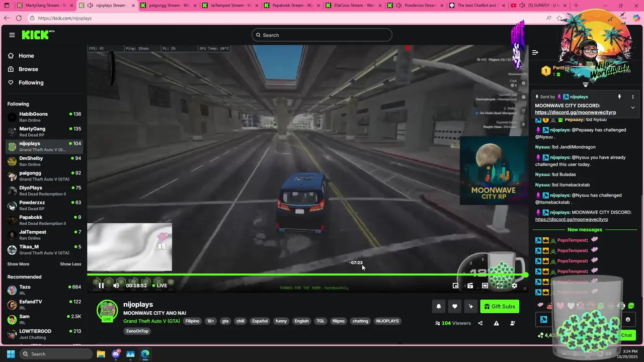Open recommended channel EsfandTV
Viewport: 644px width, 362px height.
(x=44, y=305)
